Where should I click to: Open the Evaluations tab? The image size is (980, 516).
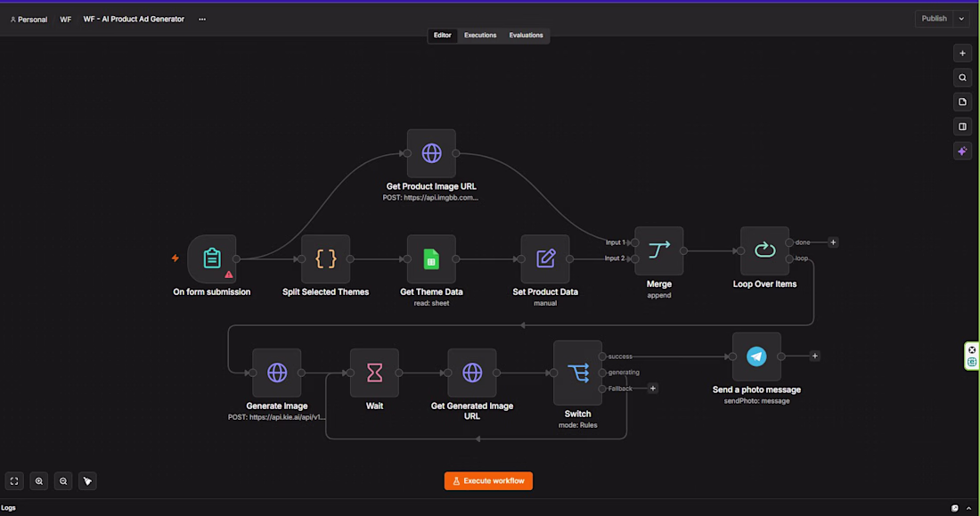coord(526,36)
